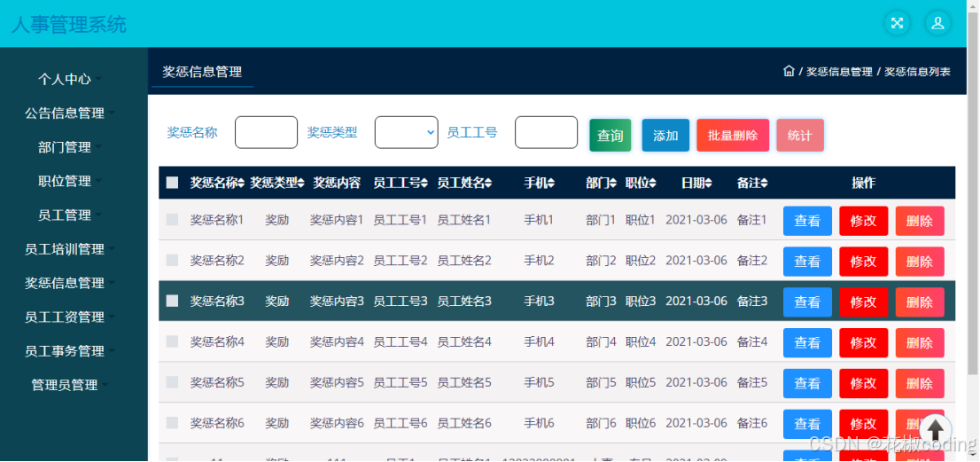Screen dimensions: 980x462
Task: Select cell 备注6
Action: [752, 423]
